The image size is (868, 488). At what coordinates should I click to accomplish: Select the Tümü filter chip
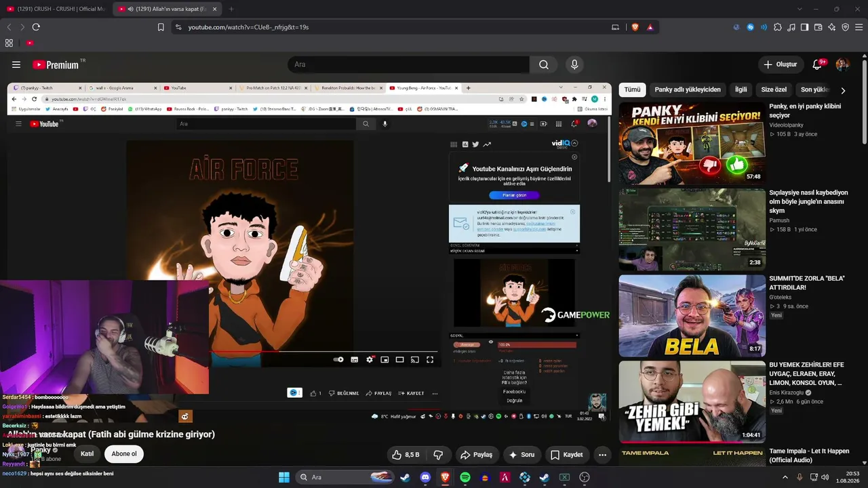tap(632, 89)
